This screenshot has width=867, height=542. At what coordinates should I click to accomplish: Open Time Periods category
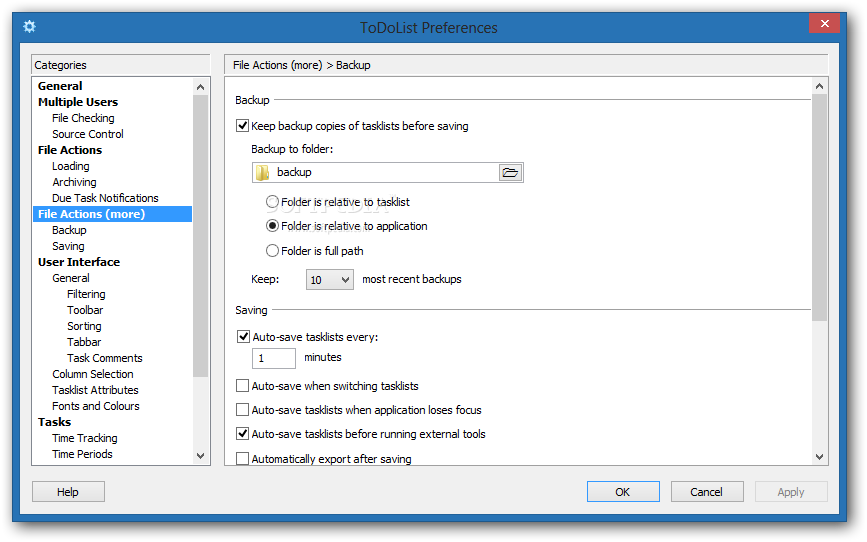click(x=82, y=454)
